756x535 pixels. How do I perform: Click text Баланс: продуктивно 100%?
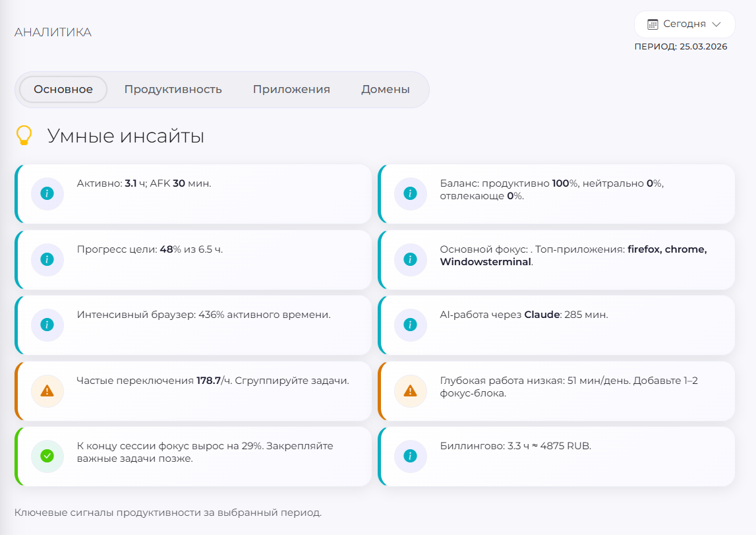(x=508, y=183)
